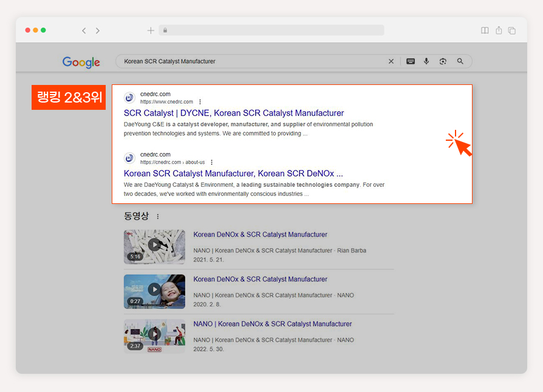This screenshot has width=543, height=392.
Task: Open the reading list book icon
Action: coord(485,30)
